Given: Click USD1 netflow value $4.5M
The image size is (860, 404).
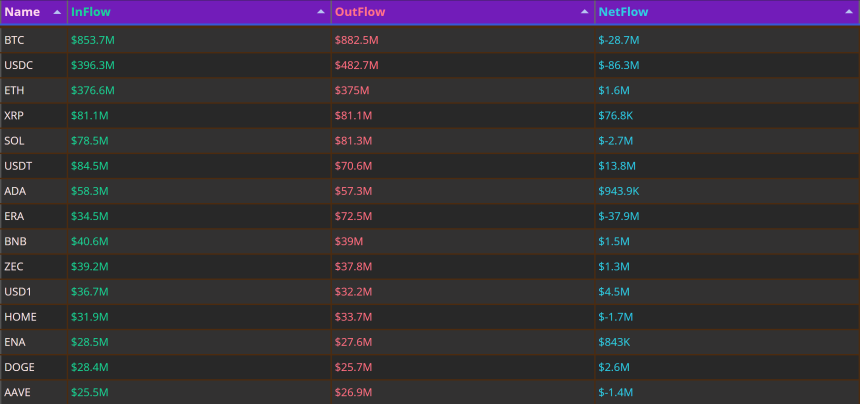Looking at the screenshot, I should 614,292.
